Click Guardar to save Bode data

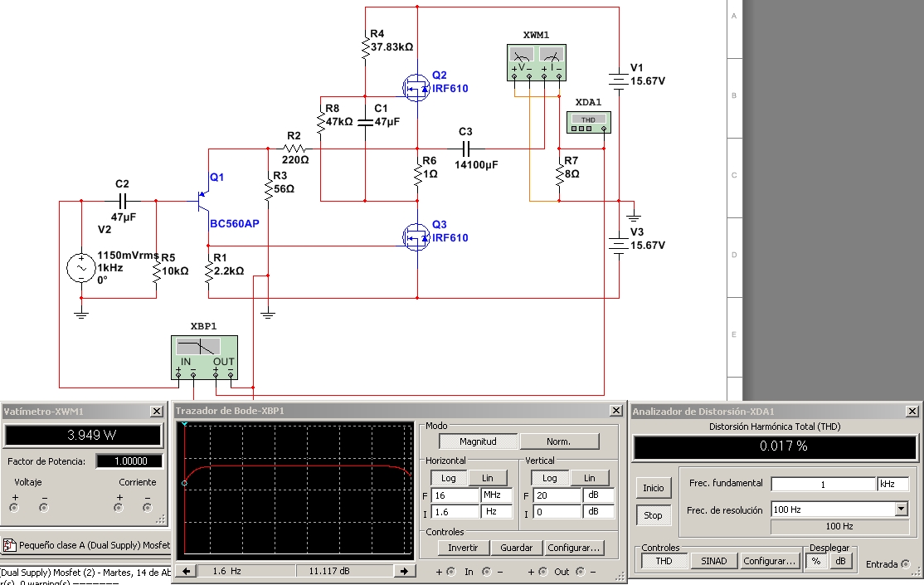[x=516, y=548]
